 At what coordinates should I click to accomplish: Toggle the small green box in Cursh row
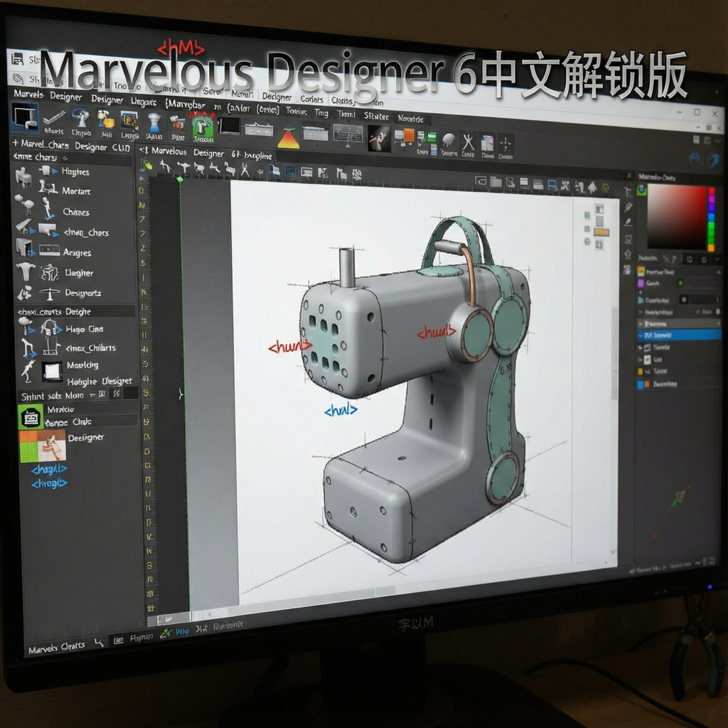click(x=680, y=283)
